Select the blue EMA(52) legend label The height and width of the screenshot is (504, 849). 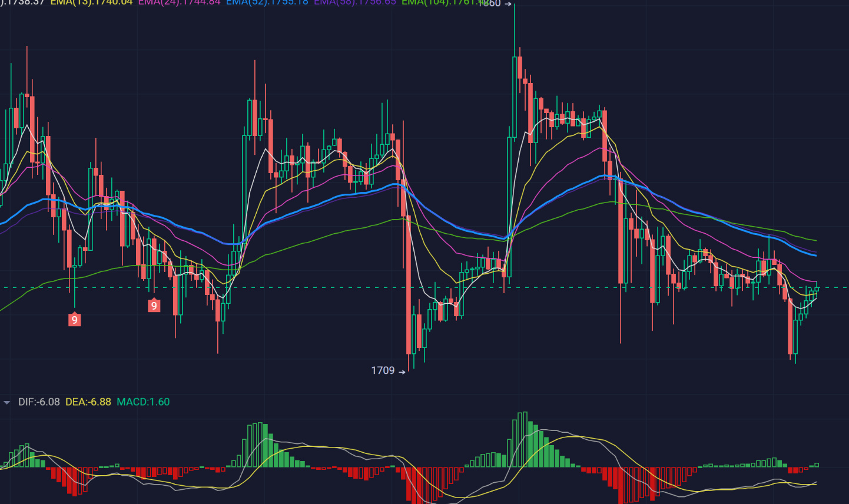[x=267, y=2]
